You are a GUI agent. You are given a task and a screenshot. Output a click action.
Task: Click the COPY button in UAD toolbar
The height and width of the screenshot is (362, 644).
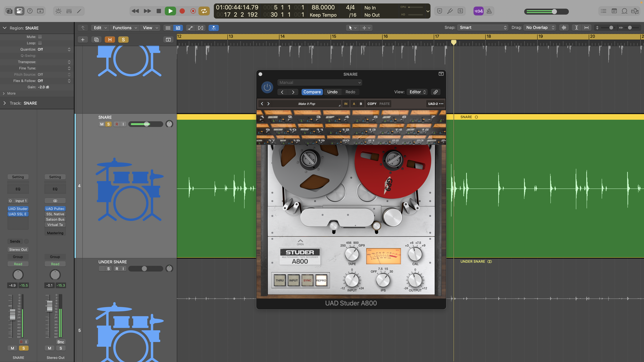click(372, 104)
